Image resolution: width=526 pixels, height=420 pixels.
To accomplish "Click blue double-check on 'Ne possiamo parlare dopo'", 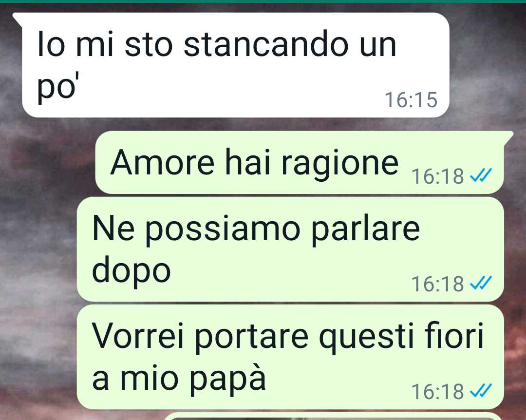I will pos(481,283).
